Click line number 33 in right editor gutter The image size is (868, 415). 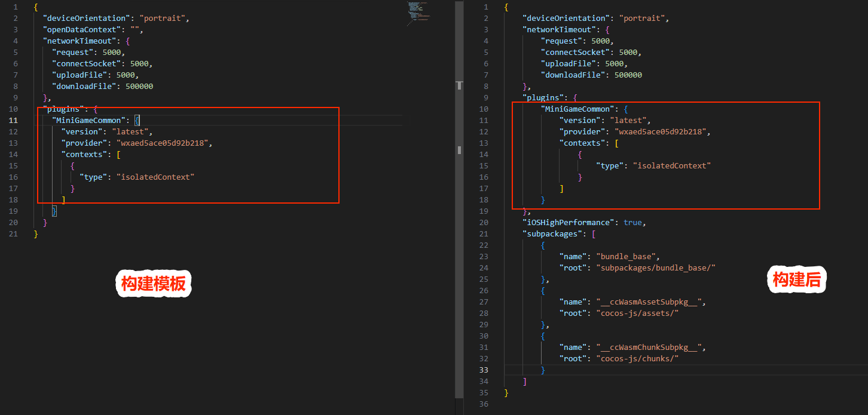(484, 370)
